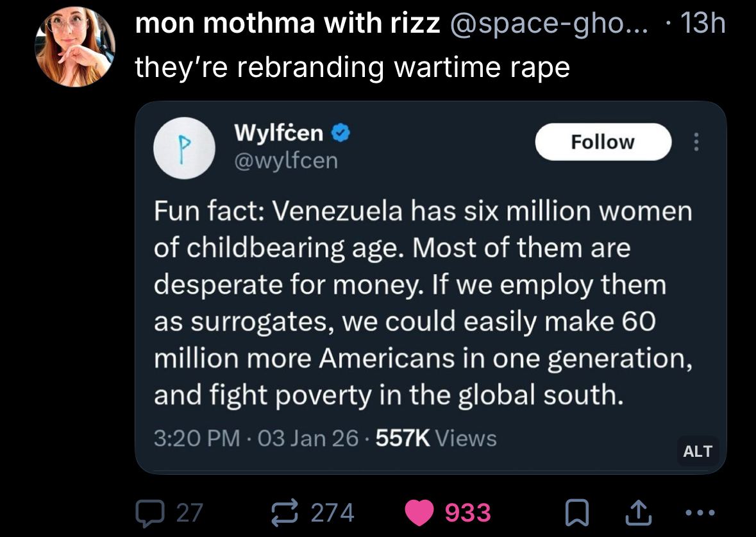Show image description via ALT badge
The image size is (756, 537).
[x=698, y=452]
